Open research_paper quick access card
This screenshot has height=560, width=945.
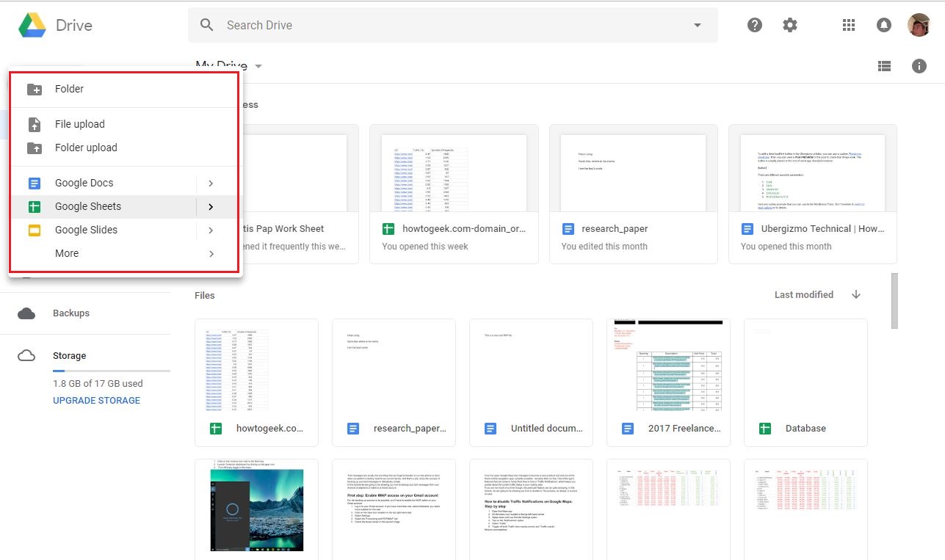pyautogui.click(x=633, y=194)
